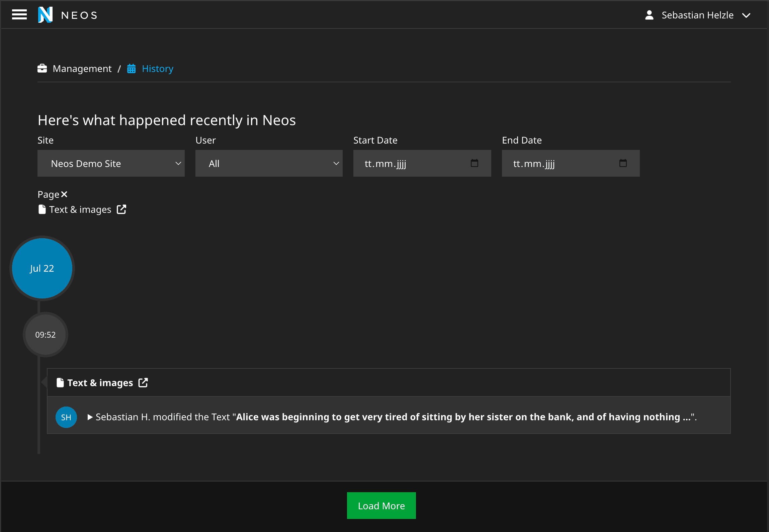Viewport: 769px width, 532px height.
Task: Expand the Sebastian Helzle user menu chevron
Action: click(x=746, y=15)
